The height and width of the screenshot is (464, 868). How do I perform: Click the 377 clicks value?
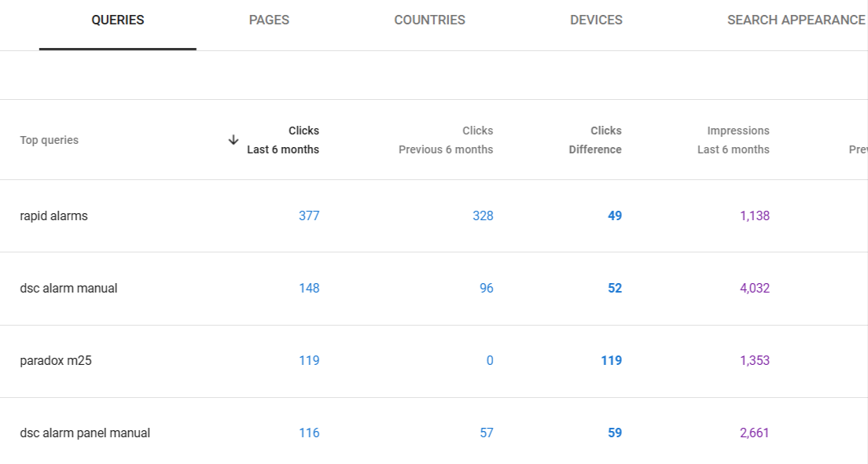(309, 216)
